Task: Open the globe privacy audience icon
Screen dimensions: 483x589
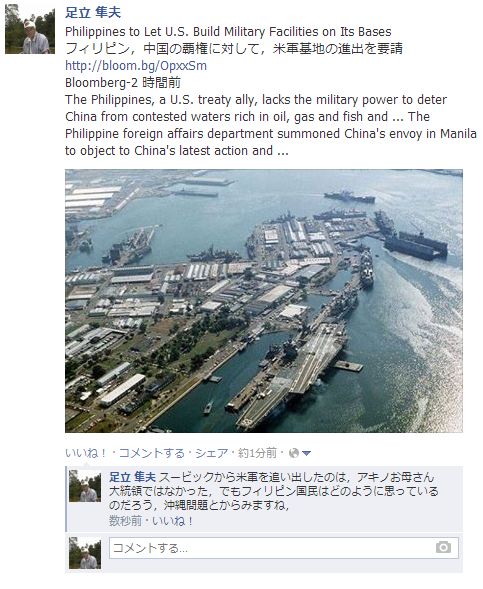Action: click(294, 453)
